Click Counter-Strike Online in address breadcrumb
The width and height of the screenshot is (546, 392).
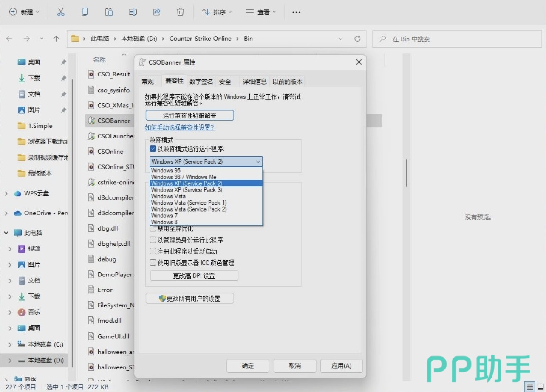pos(201,39)
